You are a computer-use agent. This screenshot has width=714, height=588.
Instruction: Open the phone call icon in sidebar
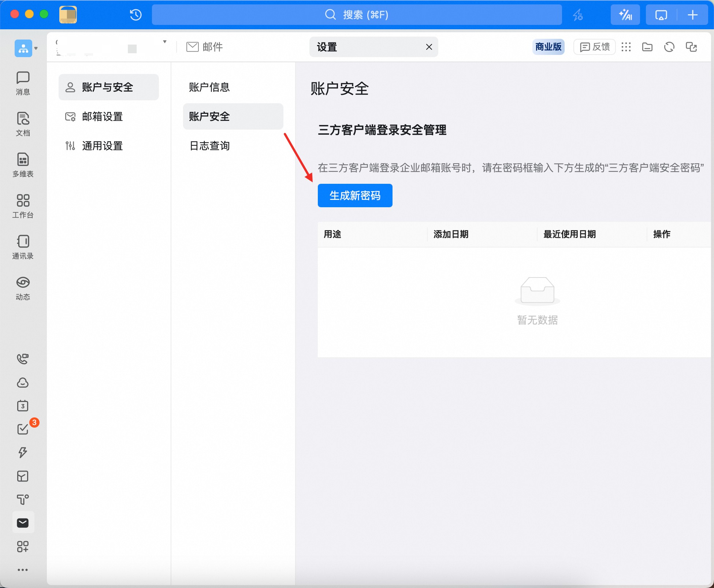click(x=23, y=359)
